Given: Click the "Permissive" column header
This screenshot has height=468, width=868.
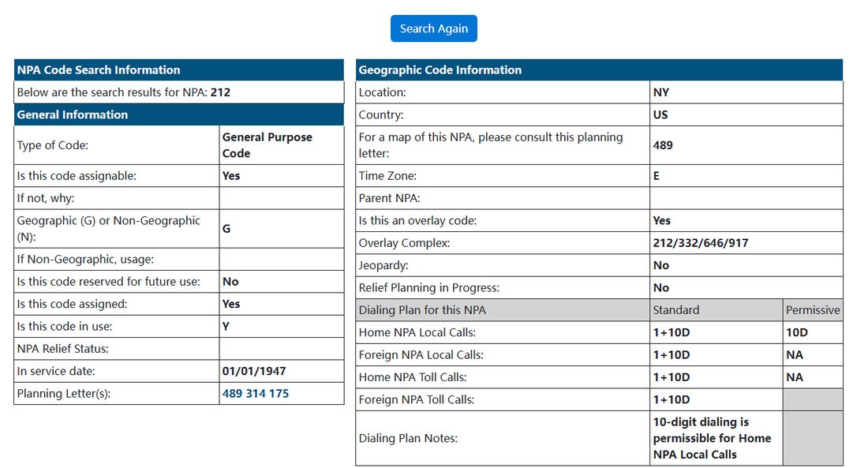Looking at the screenshot, I should click(813, 309).
